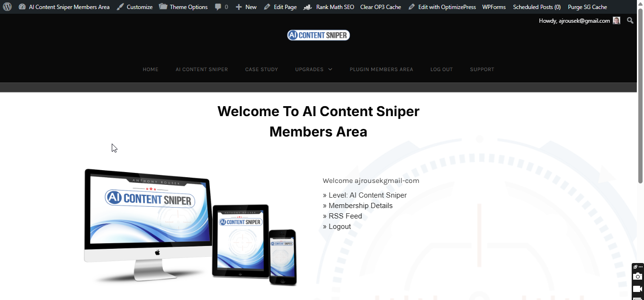Click Purge SG Cache
Screen dimensions: 644x300
pos(587,7)
